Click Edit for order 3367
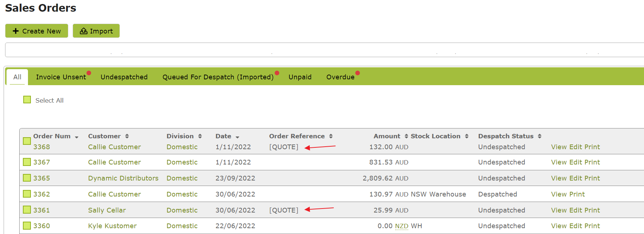The image size is (644, 234). 576,162
